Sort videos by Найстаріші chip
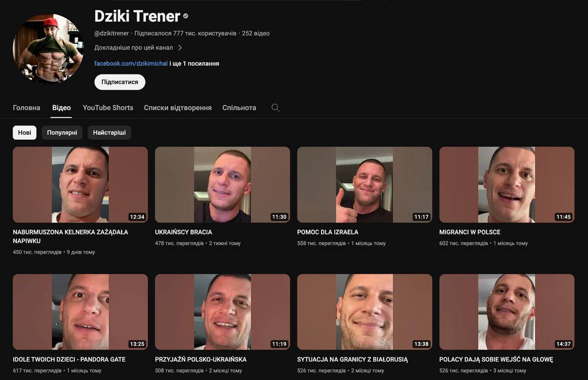Screen dimensions: 588x380 [109, 133]
